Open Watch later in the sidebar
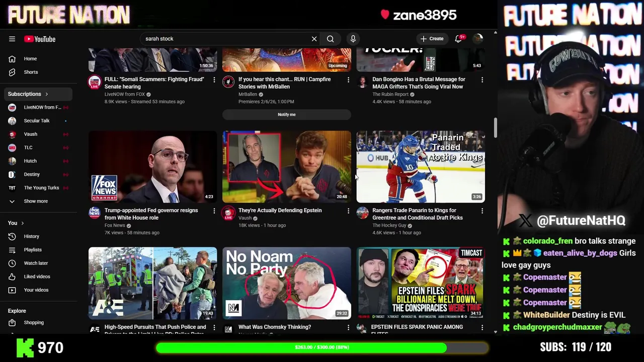644x362 pixels. [x=38, y=263]
